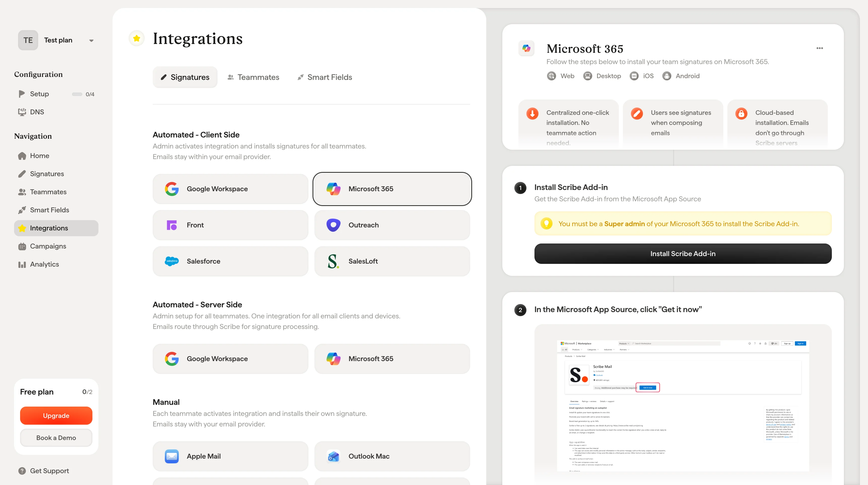The height and width of the screenshot is (485, 868).
Task: Select Microsoft 365 under Client Side
Action: click(x=392, y=189)
